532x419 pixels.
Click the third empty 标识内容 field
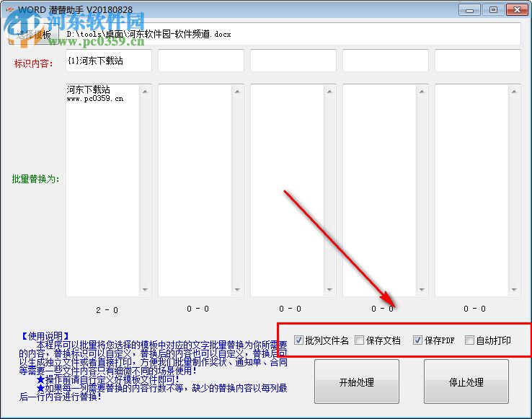[x=293, y=61]
